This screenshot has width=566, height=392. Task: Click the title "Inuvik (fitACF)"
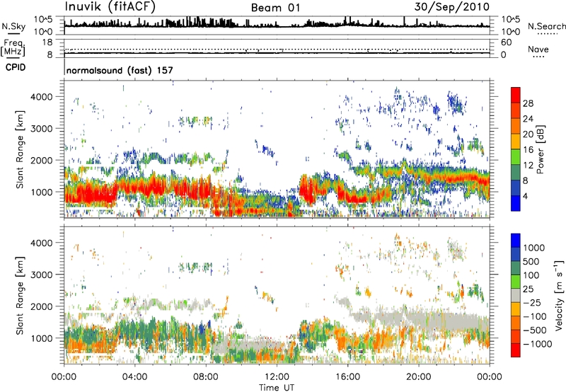[x=110, y=7]
